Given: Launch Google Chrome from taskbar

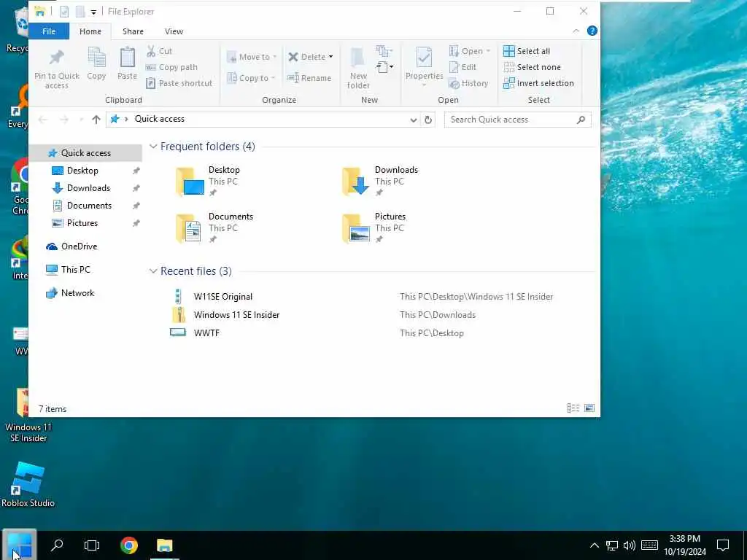Looking at the screenshot, I should point(128,545).
